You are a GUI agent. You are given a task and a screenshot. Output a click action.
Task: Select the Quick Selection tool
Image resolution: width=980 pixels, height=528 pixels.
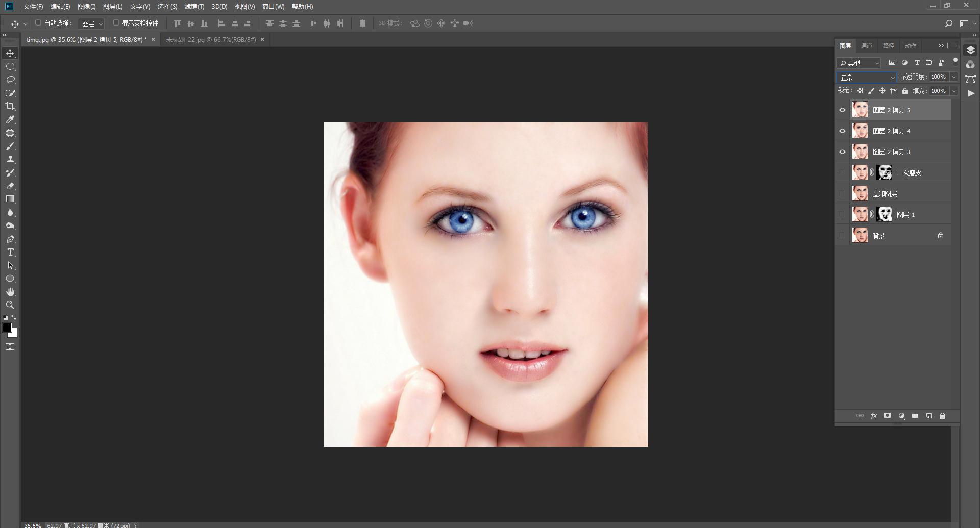click(x=10, y=93)
